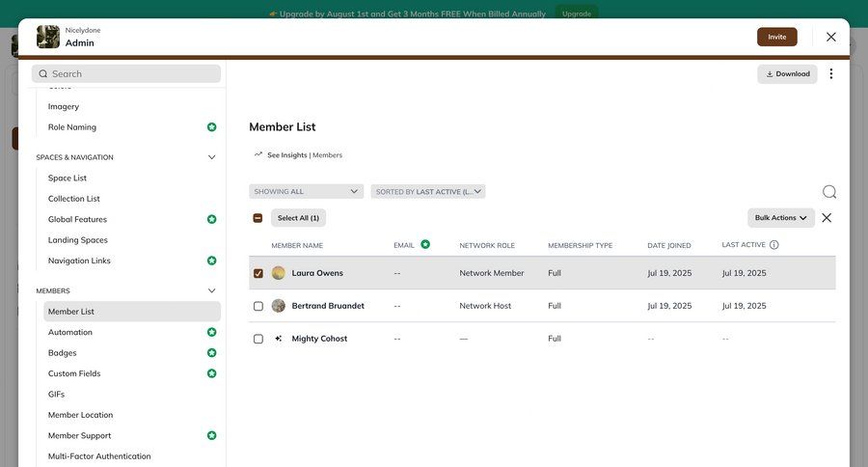Click the Mighty Cohost sparkle icon
The image size is (868, 467).
[x=279, y=339]
